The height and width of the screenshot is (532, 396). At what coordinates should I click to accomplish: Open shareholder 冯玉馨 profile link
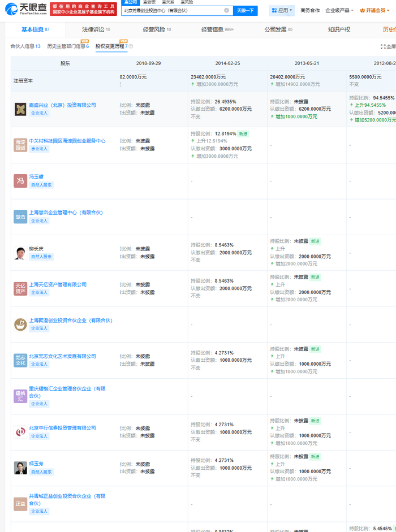(x=36, y=177)
